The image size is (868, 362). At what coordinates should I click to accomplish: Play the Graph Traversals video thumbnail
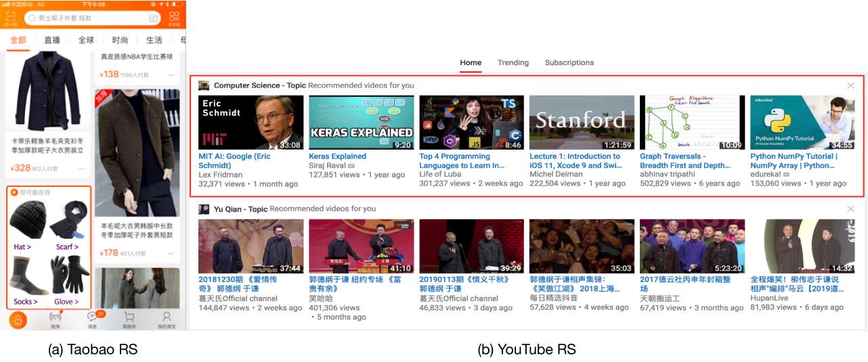tap(692, 122)
